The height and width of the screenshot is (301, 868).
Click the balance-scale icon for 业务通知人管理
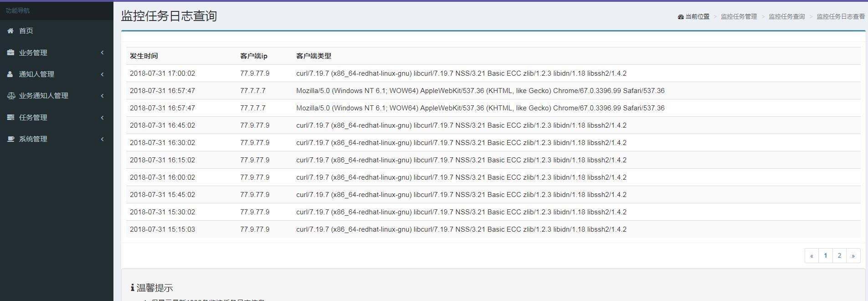tap(11, 95)
